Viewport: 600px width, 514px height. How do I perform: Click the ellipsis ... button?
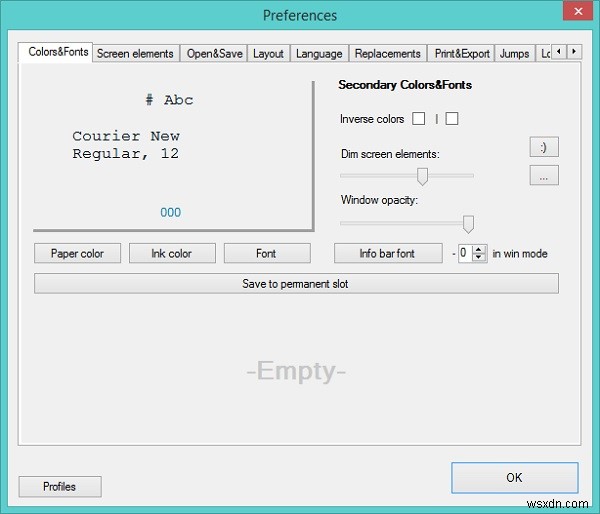coord(544,175)
